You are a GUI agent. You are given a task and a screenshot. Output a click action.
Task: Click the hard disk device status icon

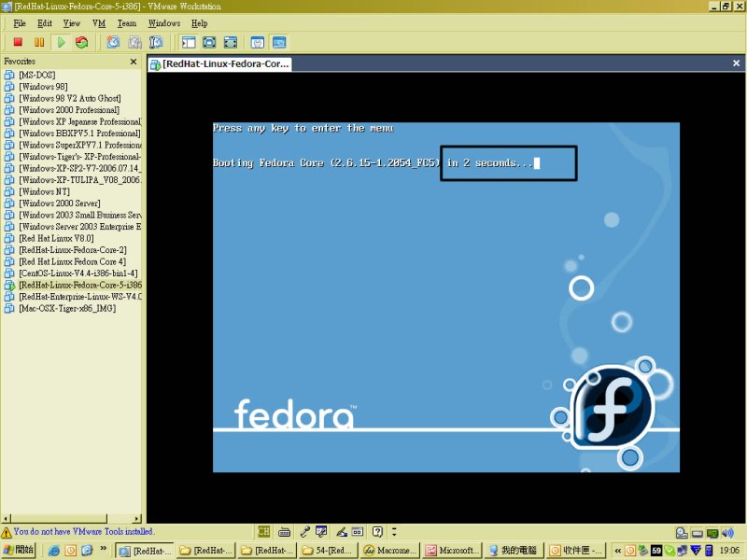[x=683, y=533]
